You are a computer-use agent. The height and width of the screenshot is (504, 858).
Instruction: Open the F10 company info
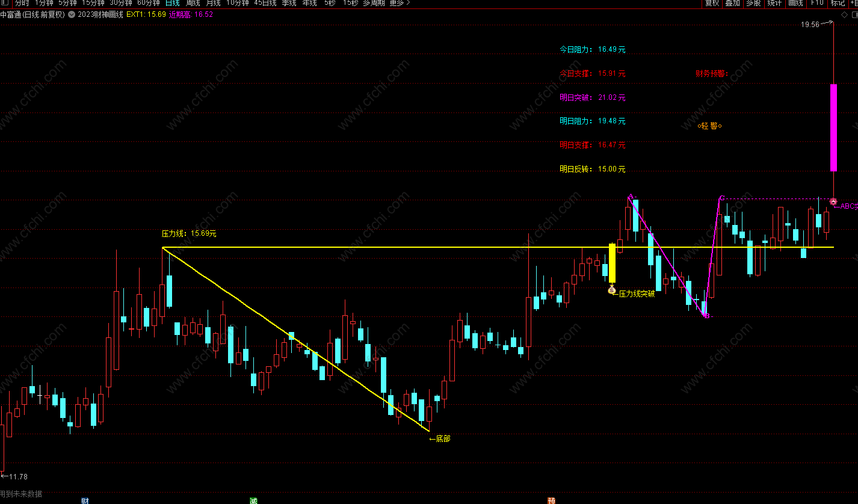pos(817,3)
